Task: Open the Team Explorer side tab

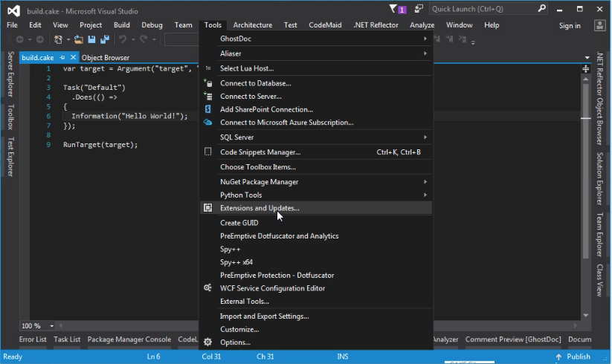Action: coord(599,235)
